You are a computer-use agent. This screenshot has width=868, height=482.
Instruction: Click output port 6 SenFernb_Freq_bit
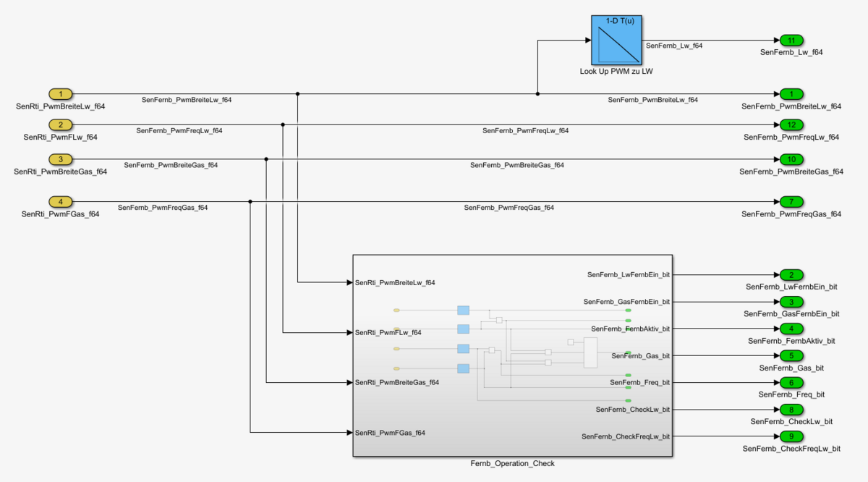click(x=791, y=382)
